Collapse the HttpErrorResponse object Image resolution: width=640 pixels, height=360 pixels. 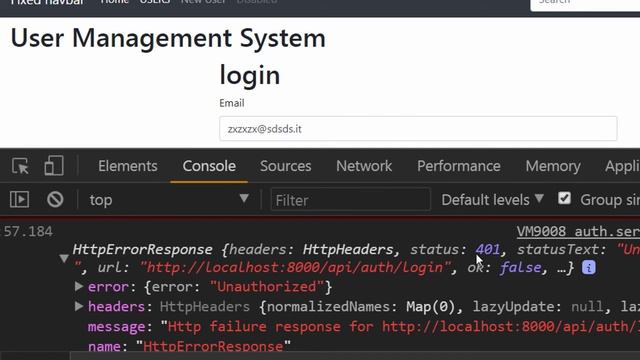(64, 258)
